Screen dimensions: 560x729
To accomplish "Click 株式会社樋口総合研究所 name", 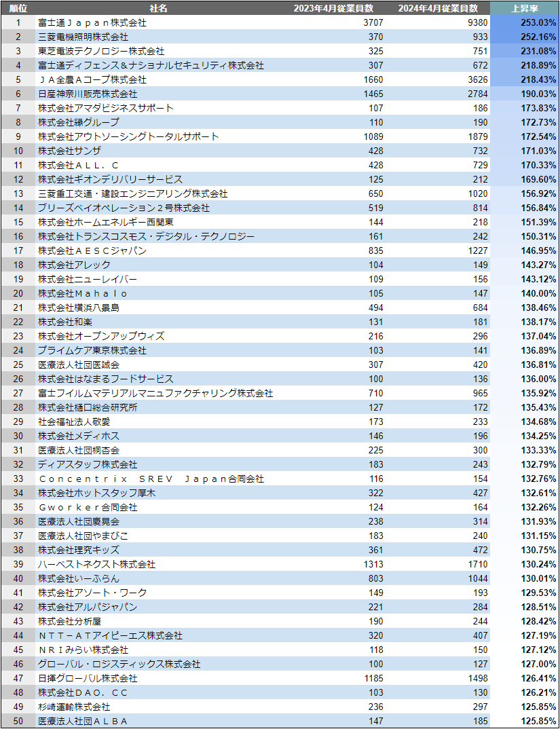I will pos(88,408).
